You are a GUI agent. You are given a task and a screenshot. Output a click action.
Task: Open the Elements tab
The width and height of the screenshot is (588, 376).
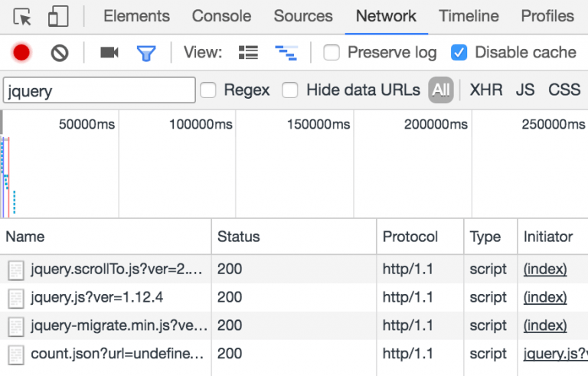tap(136, 16)
